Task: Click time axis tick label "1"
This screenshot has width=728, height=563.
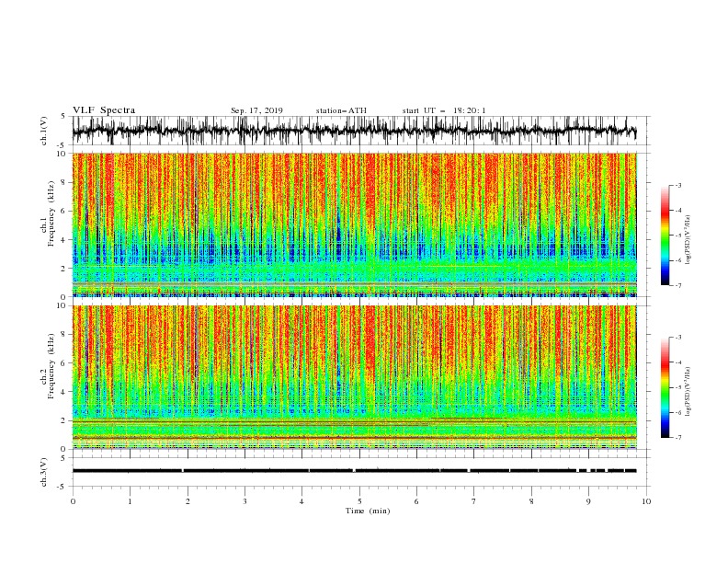Action: (x=130, y=501)
